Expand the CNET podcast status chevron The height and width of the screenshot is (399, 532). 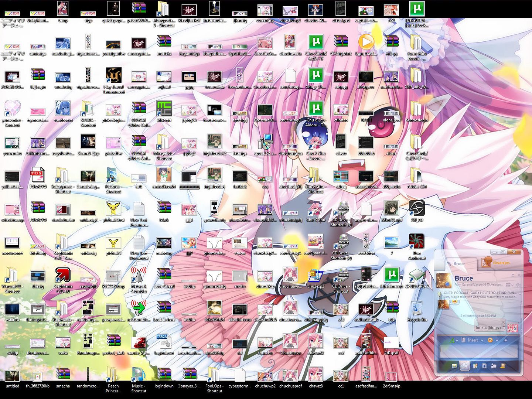(x=520, y=294)
